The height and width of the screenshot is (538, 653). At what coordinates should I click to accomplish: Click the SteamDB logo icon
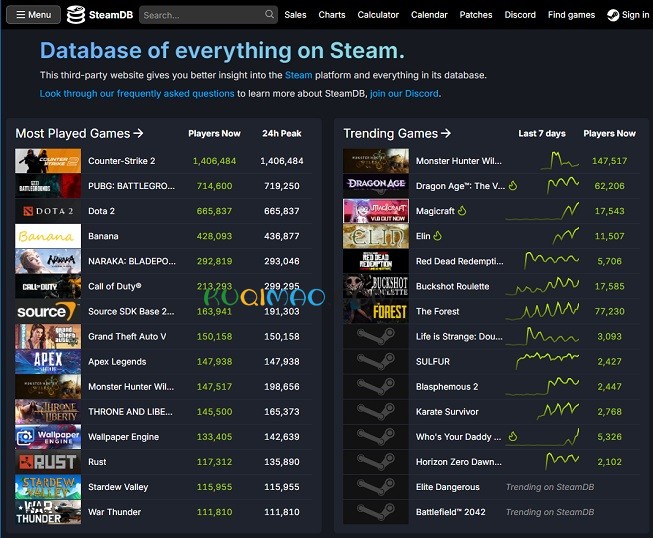pos(76,15)
